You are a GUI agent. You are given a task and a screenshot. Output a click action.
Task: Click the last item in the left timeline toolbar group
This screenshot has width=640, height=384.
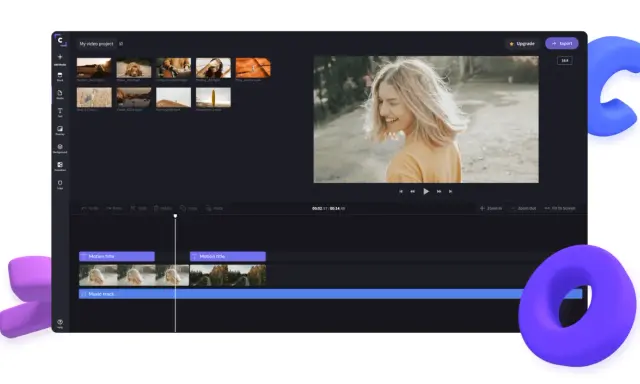[214, 209]
